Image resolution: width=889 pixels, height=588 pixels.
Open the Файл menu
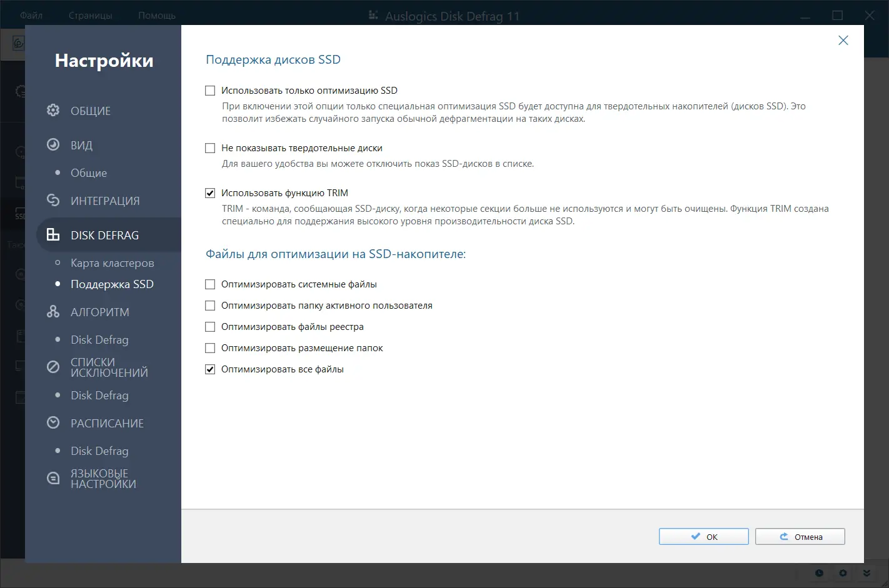pyautogui.click(x=32, y=14)
